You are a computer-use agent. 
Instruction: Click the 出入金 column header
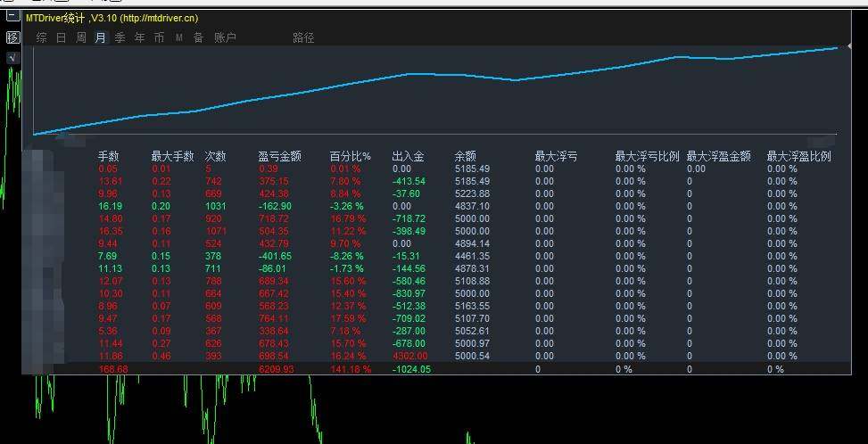point(408,157)
